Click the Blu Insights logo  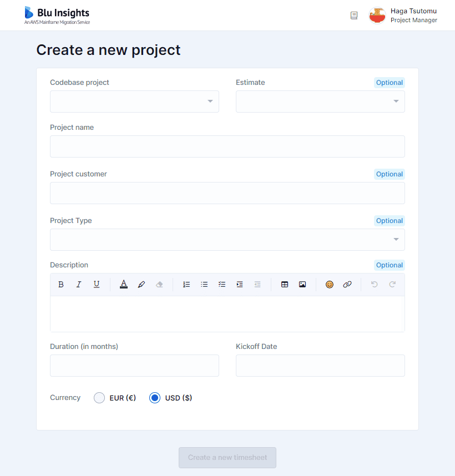pyautogui.click(x=57, y=16)
